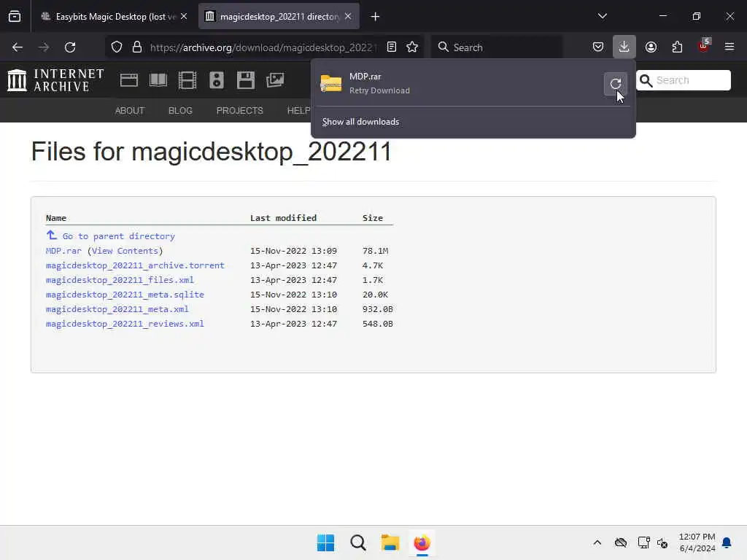
Task: Open Internet Archive Texts book icon
Action: pyautogui.click(x=158, y=80)
